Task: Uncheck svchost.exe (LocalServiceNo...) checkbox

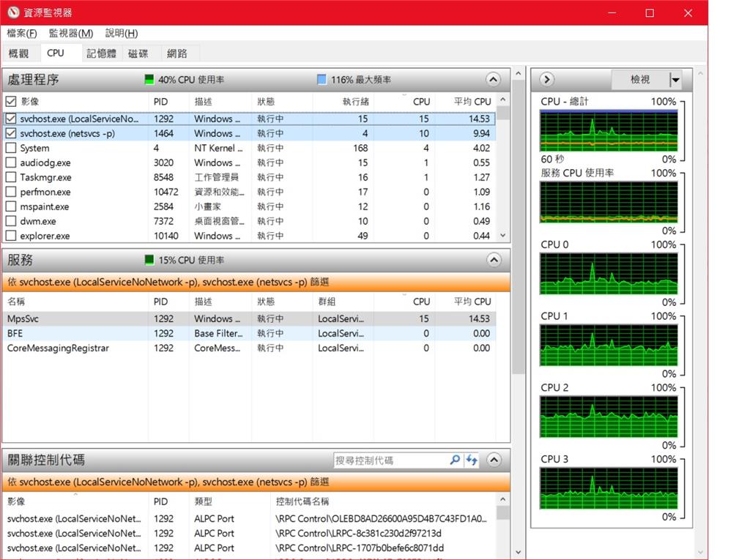Action: [11, 119]
